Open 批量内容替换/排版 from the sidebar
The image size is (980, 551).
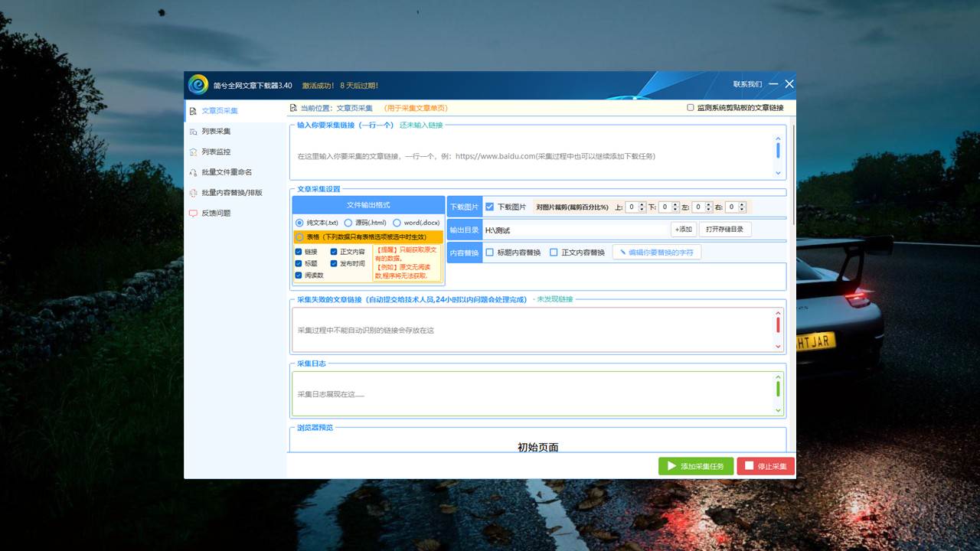(x=231, y=193)
